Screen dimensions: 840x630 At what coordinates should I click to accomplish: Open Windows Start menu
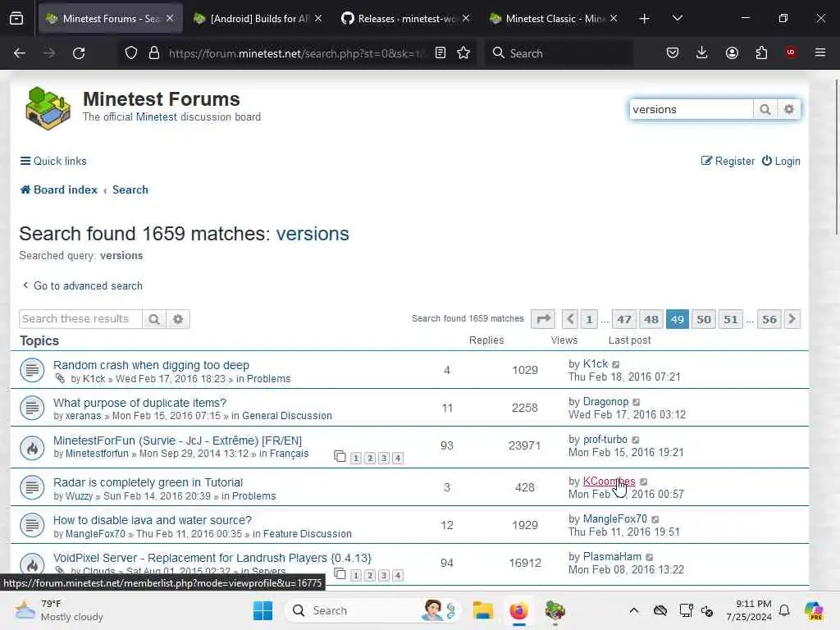[262, 610]
